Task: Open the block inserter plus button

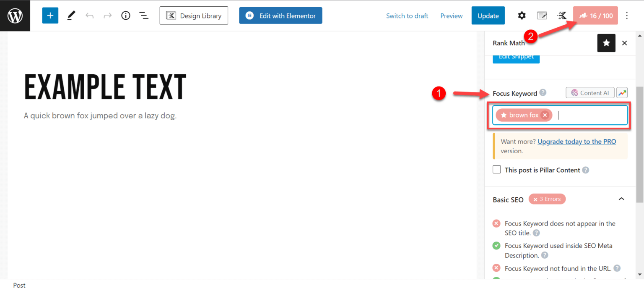Action: pos(50,16)
